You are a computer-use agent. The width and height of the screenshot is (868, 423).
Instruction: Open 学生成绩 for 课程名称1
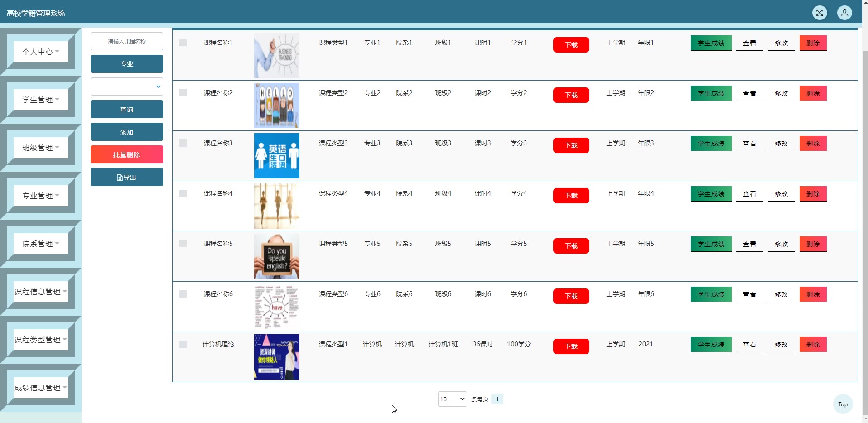click(711, 43)
